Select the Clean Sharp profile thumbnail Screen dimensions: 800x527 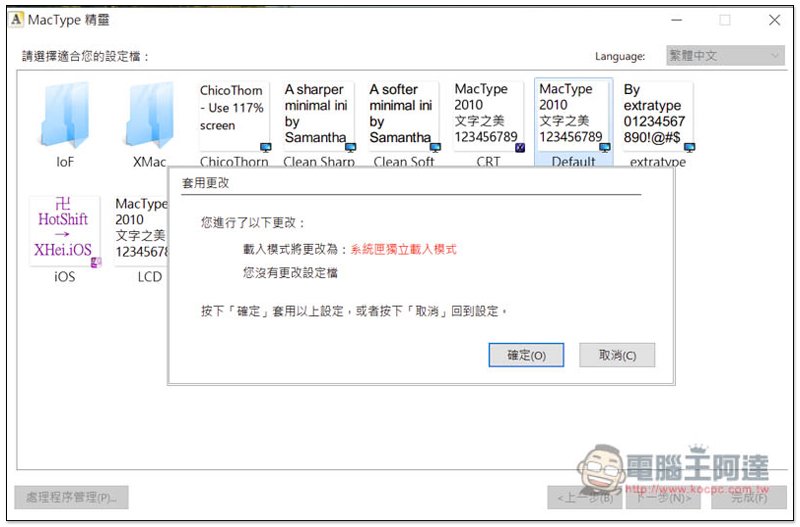coord(319,116)
